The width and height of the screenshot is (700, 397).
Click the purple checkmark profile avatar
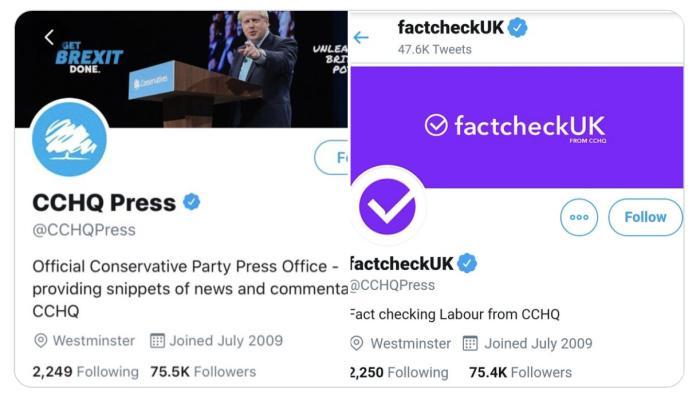pyautogui.click(x=388, y=206)
